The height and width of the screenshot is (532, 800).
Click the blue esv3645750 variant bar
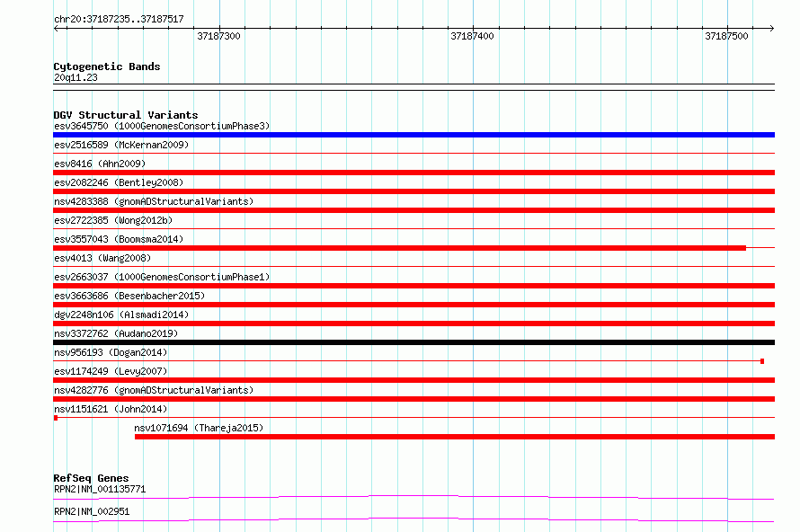click(x=413, y=135)
